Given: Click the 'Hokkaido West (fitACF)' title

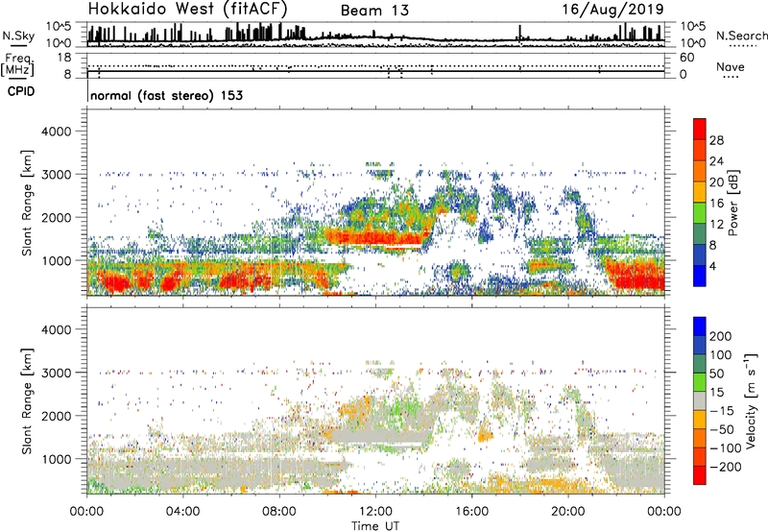Looking at the screenshot, I should 187,9.
